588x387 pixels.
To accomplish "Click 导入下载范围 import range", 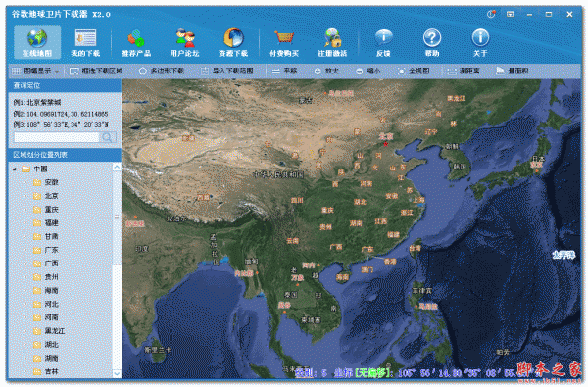I will (x=227, y=71).
